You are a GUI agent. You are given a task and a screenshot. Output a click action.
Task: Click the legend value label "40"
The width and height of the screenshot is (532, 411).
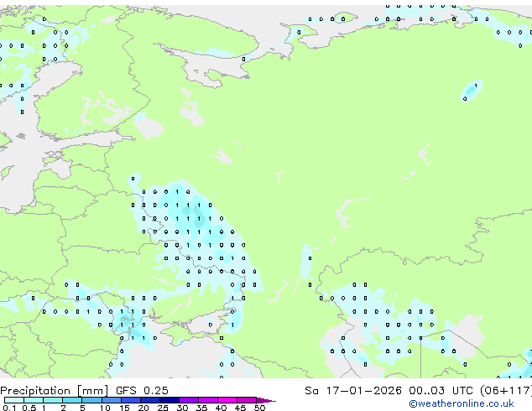221,408
